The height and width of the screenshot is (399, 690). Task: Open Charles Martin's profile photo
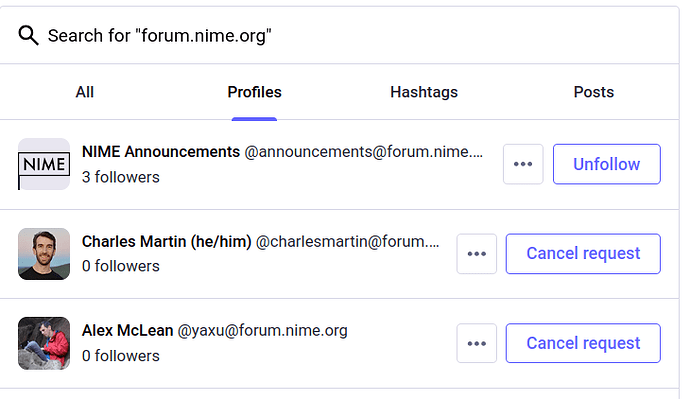(x=44, y=254)
